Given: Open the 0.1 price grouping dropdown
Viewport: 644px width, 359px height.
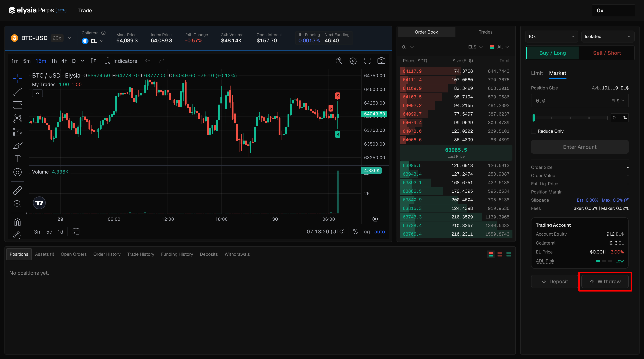Looking at the screenshot, I should (x=408, y=47).
